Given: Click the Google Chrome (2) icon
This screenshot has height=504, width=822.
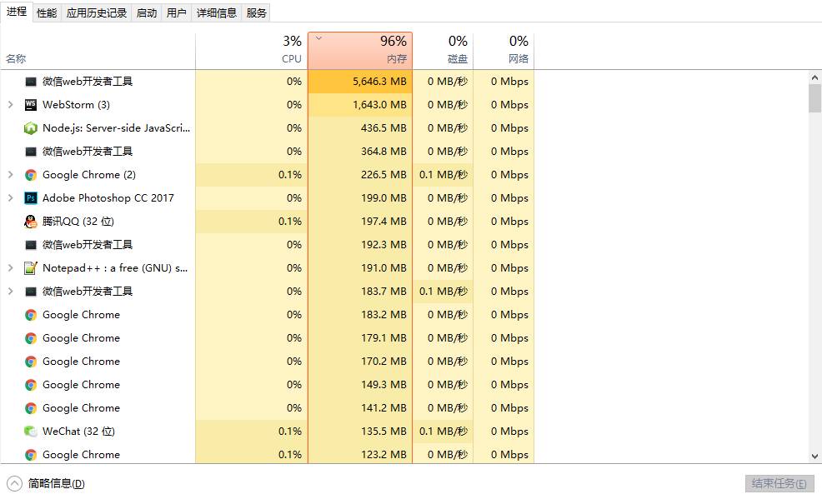Looking at the screenshot, I should [31, 175].
